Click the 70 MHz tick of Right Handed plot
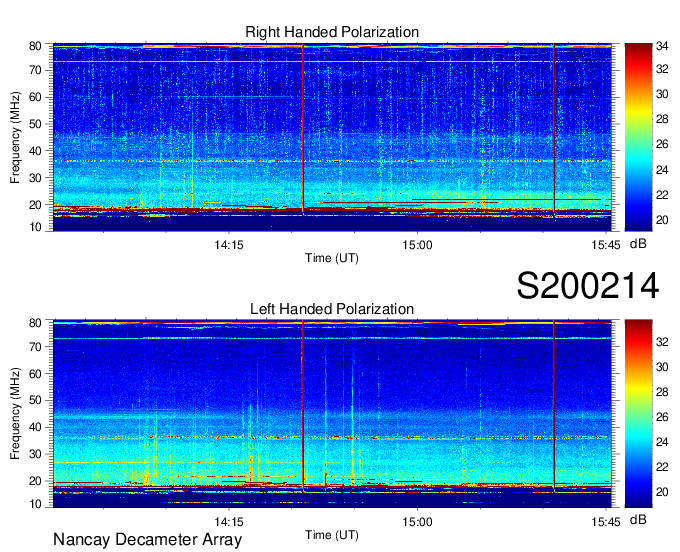The width and height of the screenshot is (680, 552). pos(35,70)
